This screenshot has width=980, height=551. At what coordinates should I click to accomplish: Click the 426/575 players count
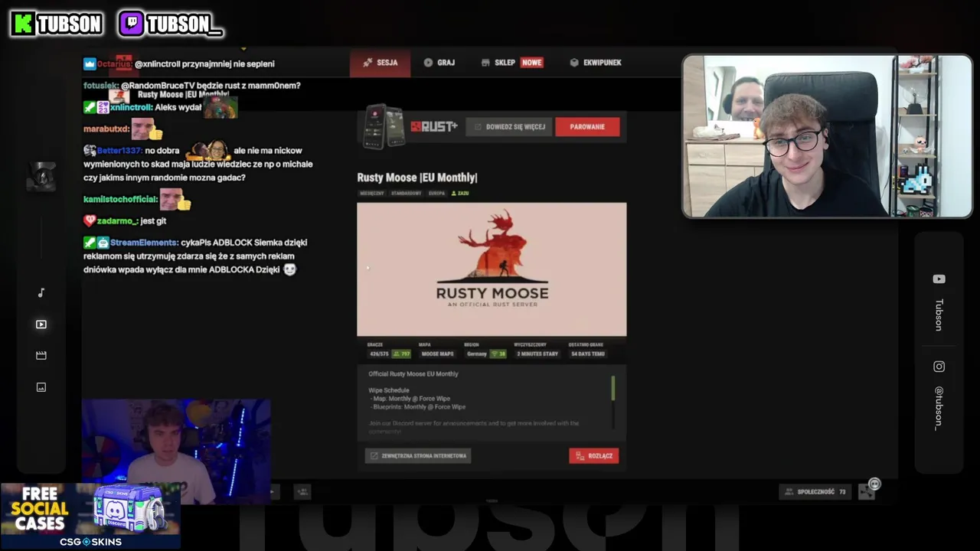[378, 354]
